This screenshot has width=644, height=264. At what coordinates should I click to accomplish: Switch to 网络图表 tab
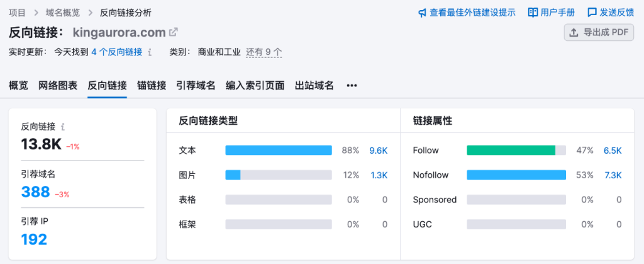click(58, 86)
